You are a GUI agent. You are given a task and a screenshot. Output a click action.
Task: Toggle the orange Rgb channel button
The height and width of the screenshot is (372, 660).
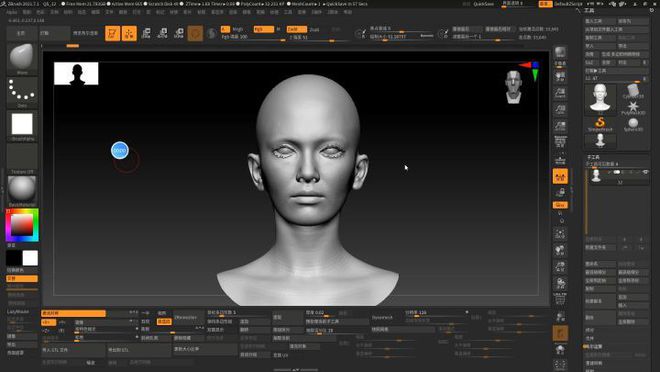pos(263,29)
